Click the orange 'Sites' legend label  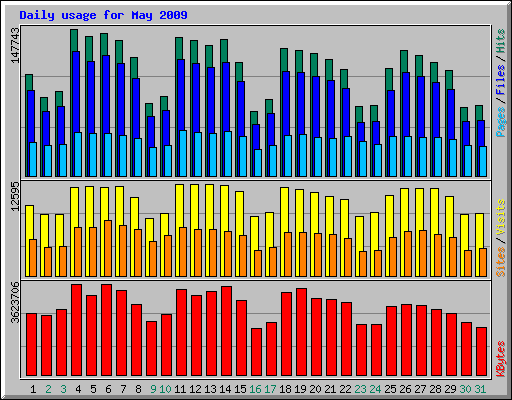click(501, 262)
